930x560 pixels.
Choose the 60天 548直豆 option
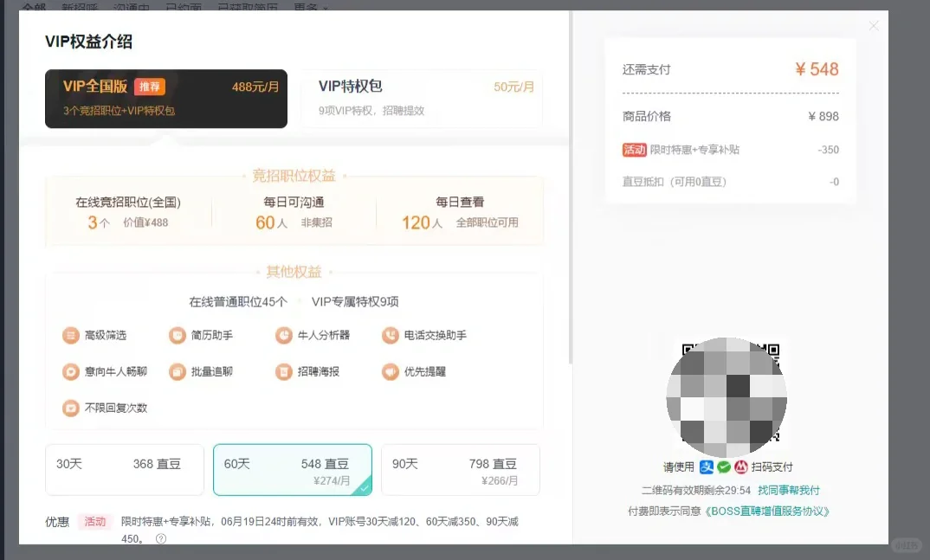pyautogui.click(x=293, y=469)
